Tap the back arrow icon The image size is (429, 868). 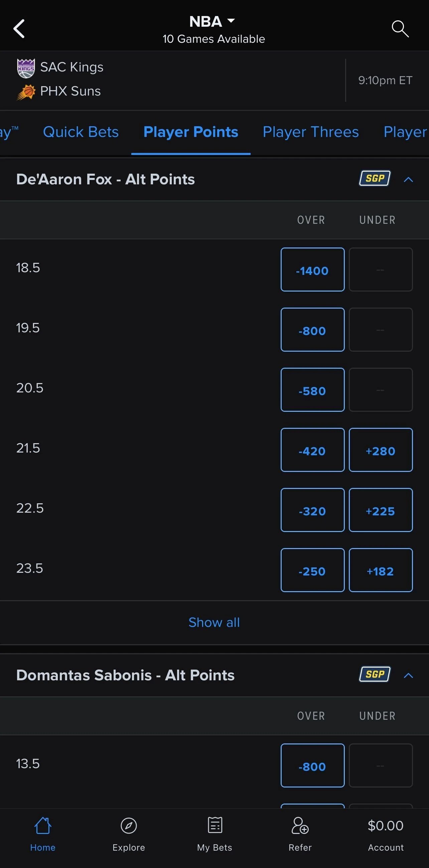(19, 29)
